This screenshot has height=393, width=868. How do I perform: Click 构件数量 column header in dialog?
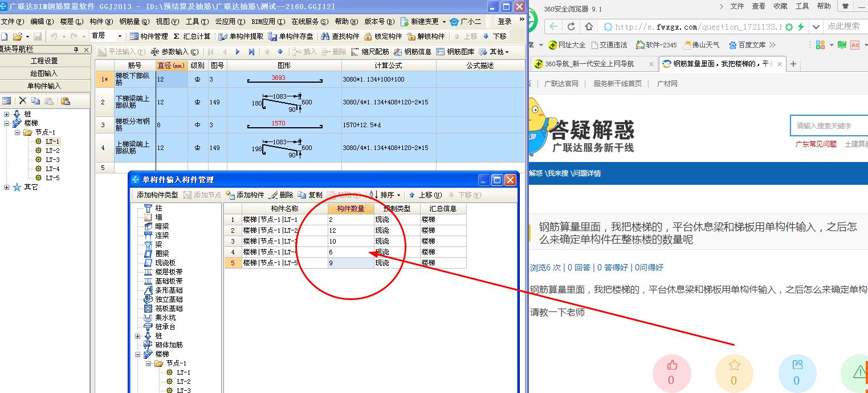point(351,209)
